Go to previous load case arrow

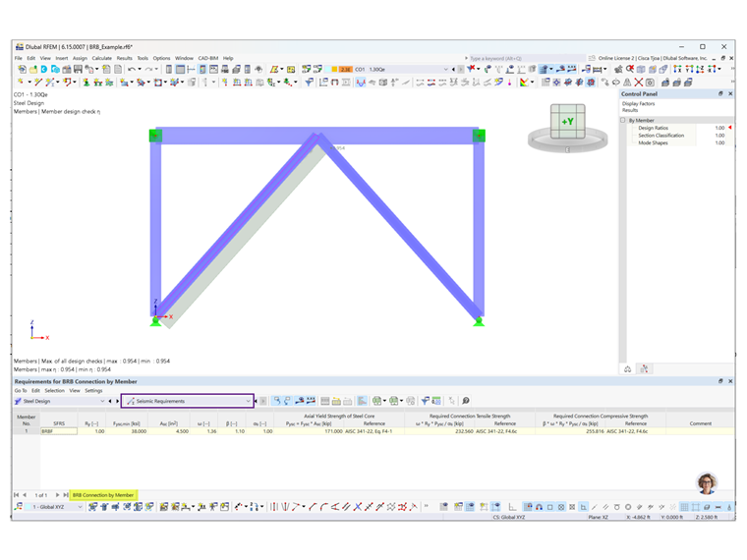pyautogui.click(x=453, y=69)
